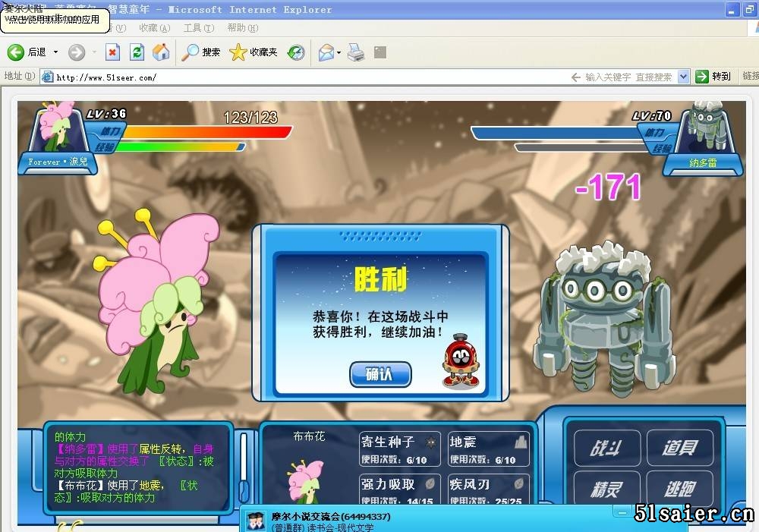
Task: Click the 精灵 pets button
Action: point(607,489)
